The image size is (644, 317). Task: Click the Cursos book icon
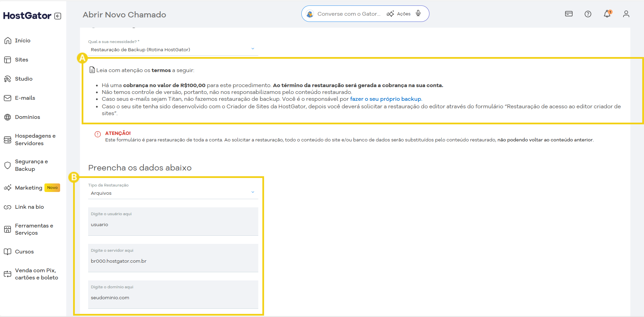[x=8, y=252]
